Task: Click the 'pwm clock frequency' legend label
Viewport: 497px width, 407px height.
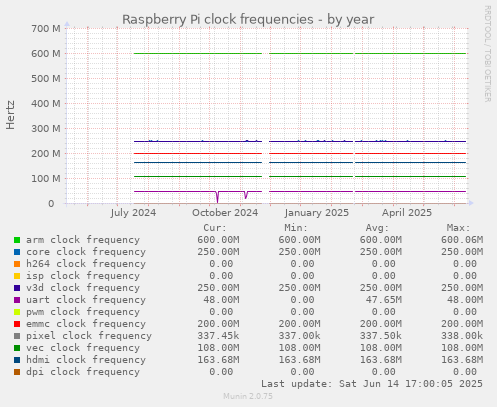Action: pyautogui.click(x=83, y=312)
